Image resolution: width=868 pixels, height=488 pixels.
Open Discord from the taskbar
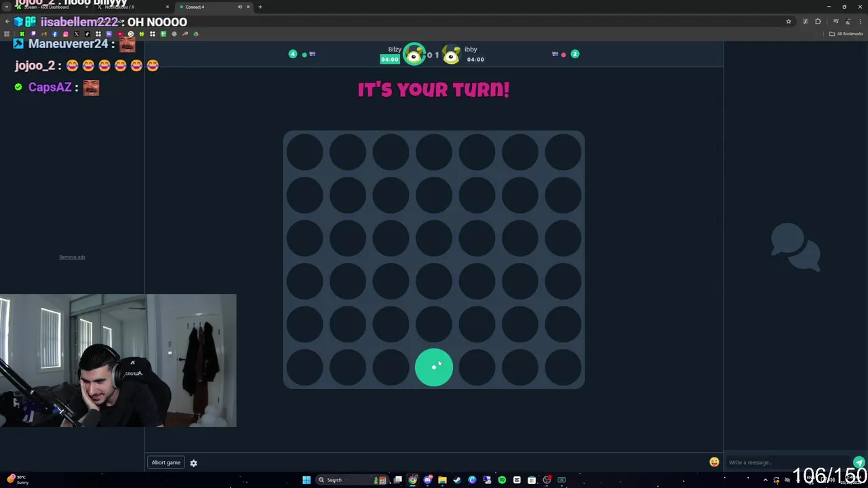(x=427, y=480)
